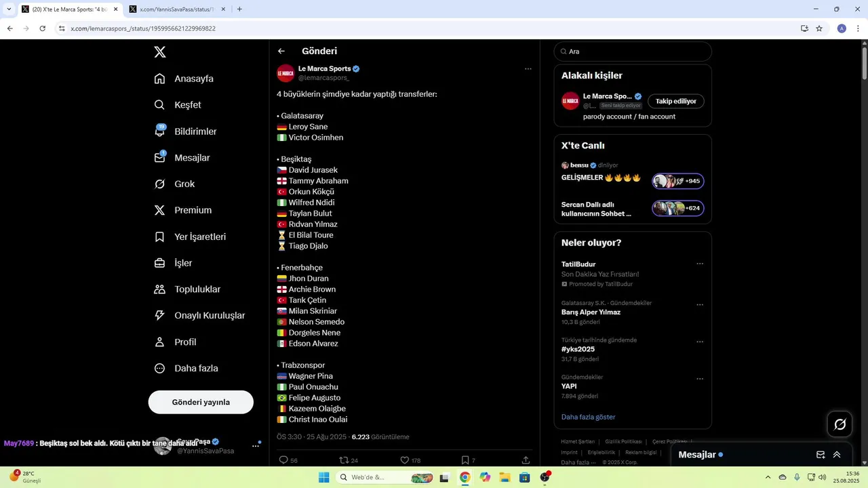Screen dimensions: 868x488
Task: Go back using the Gönderi back arrow
Action: click(281, 51)
